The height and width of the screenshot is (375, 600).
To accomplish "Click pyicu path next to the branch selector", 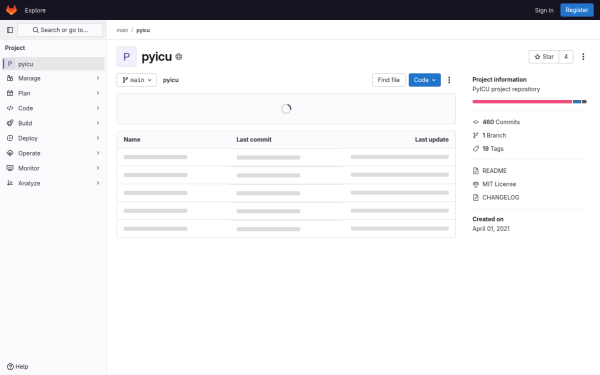I will [x=171, y=80].
